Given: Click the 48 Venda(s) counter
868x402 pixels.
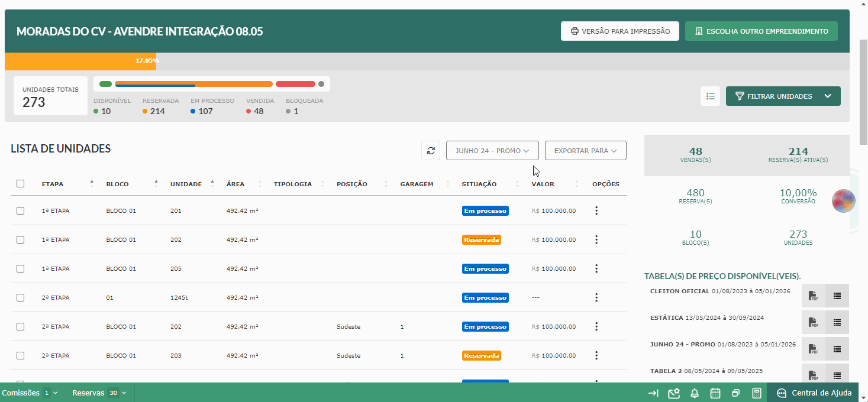Looking at the screenshot, I should coord(695,154).
